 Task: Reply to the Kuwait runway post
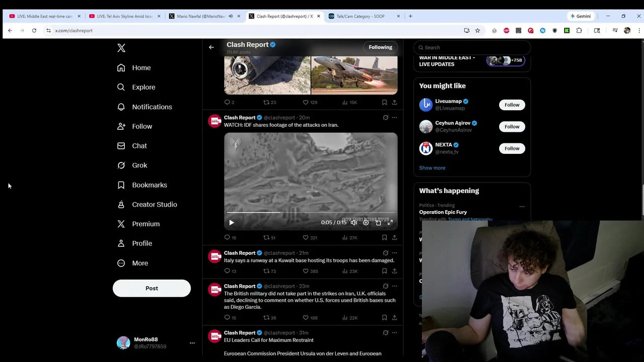point(230,271)
